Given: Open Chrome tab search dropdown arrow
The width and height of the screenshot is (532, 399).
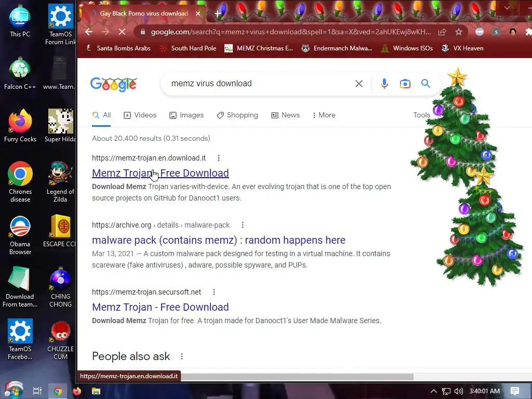Looking at the screenshot, I should [507, 8].
